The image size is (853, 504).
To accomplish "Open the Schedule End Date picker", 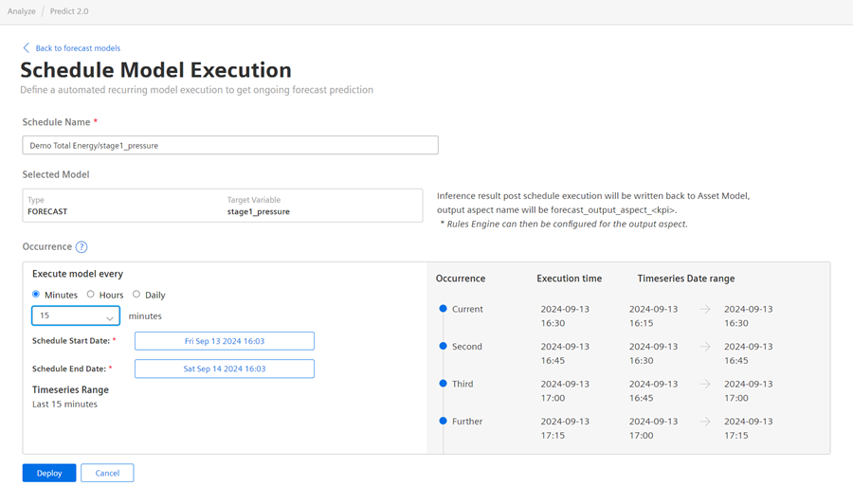I will point(225,369).
